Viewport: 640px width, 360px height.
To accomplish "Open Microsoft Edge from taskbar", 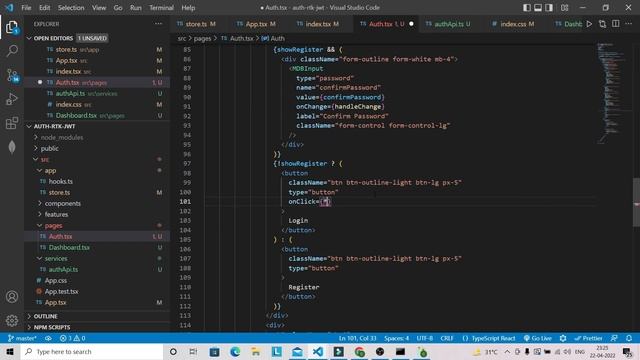I will tap(235, 352).
